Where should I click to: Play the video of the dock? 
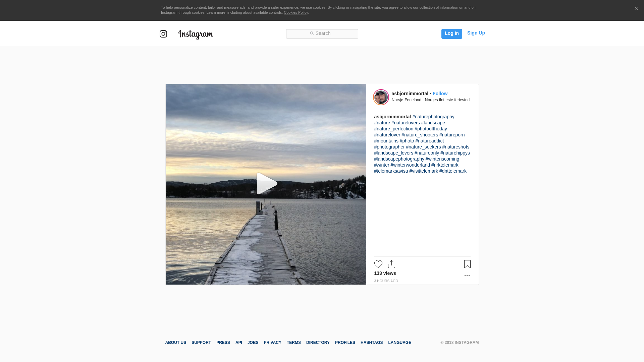coord(266,184)
